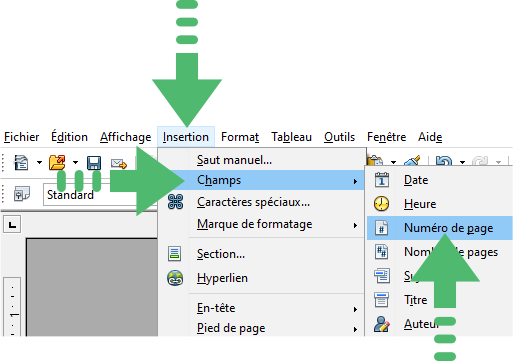The width and height of the screenshot is (513, 361).
Task: Click the clone formatting paintbrush icon
Action: [412, 161]
